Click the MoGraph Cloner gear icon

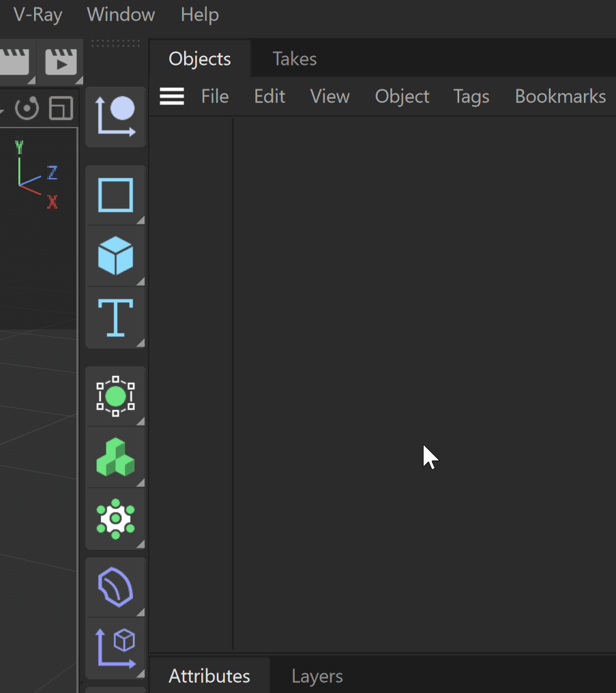pyautogui.click(x=115, y=519)
